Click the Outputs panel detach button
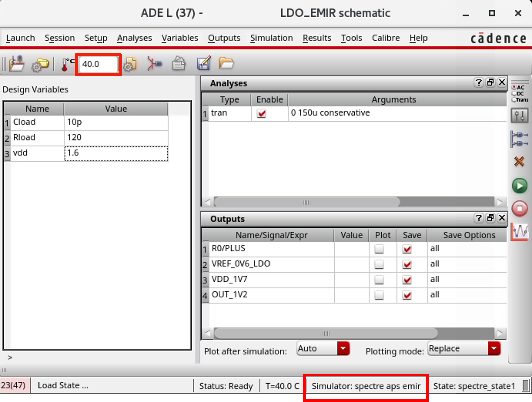532x402 pixels. tap(490, 218)
